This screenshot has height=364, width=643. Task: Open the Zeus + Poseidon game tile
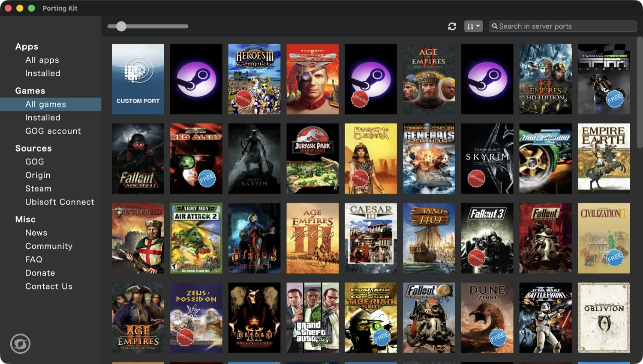(196, 318)
